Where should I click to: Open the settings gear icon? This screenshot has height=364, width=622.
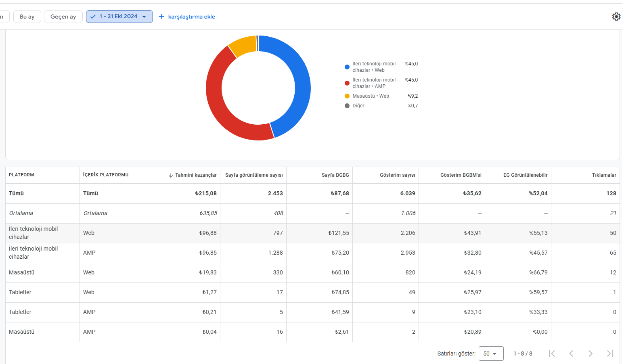tap(616, 17)
